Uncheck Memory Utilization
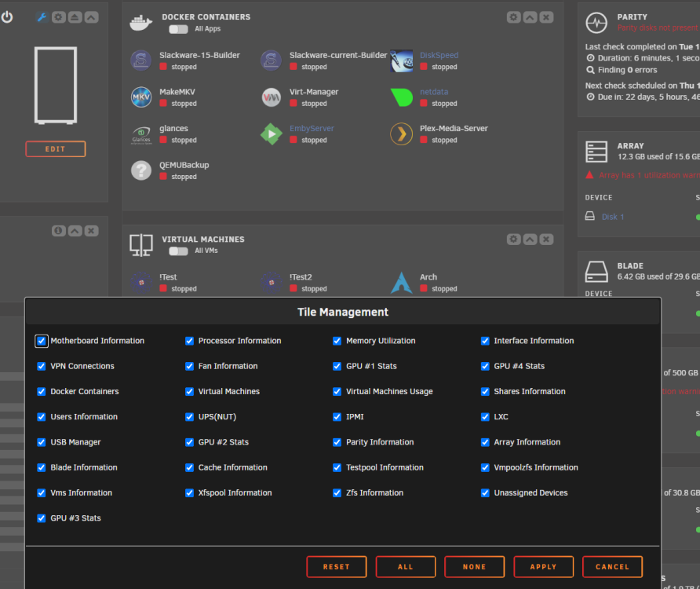700x589 pixels. pyautogui.click(x=337, y=341)
